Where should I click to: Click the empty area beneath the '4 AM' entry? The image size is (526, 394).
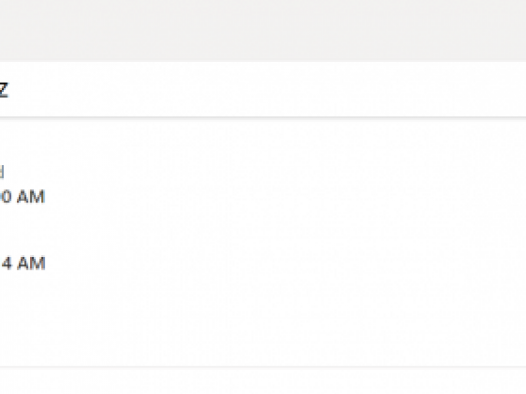click(263, 319)
